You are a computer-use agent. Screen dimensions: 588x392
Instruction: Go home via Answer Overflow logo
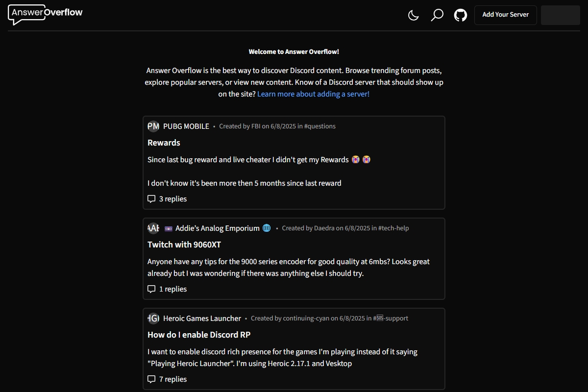(46, 14)
